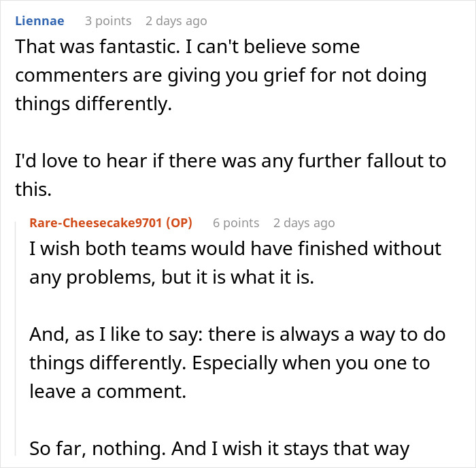
Task: Click the line starting "I'd love to hear"
Action: pos(231,162)
